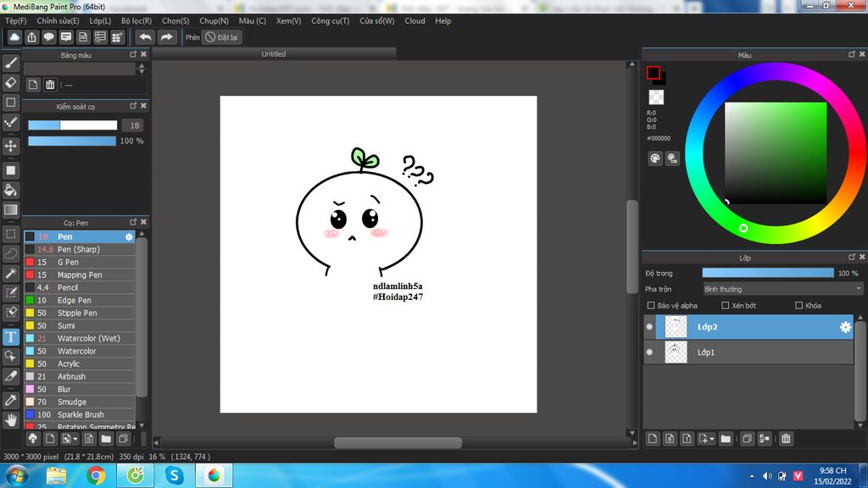Open Pen brush settings gear
868x488 pixels.
coord(129,237)
